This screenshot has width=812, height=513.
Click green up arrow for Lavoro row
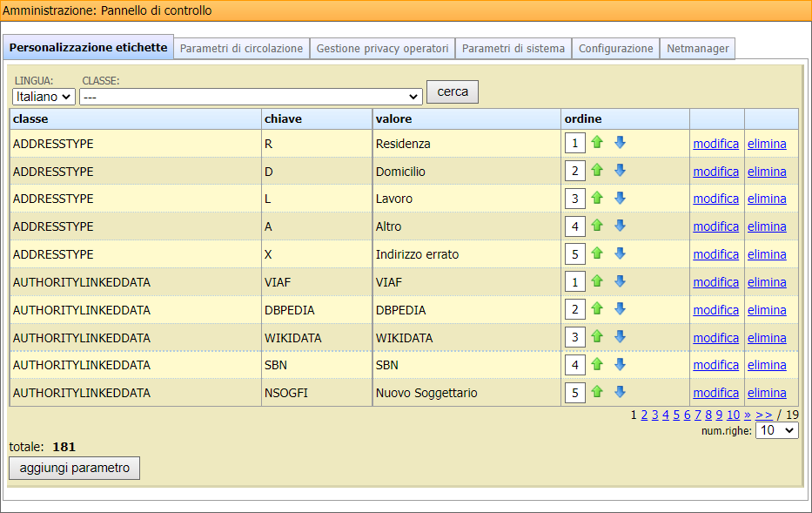(597, 198)
